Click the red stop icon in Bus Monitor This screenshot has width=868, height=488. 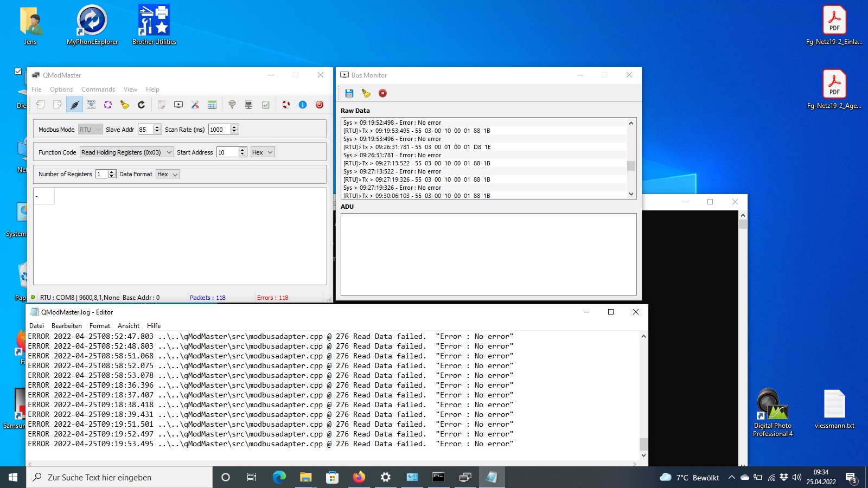382,93
